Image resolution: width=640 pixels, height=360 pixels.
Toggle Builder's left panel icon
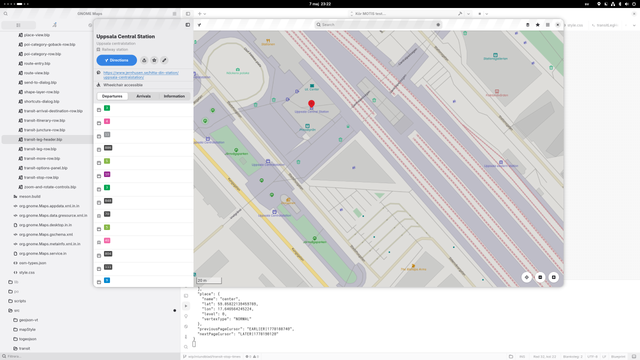(188, 13)
